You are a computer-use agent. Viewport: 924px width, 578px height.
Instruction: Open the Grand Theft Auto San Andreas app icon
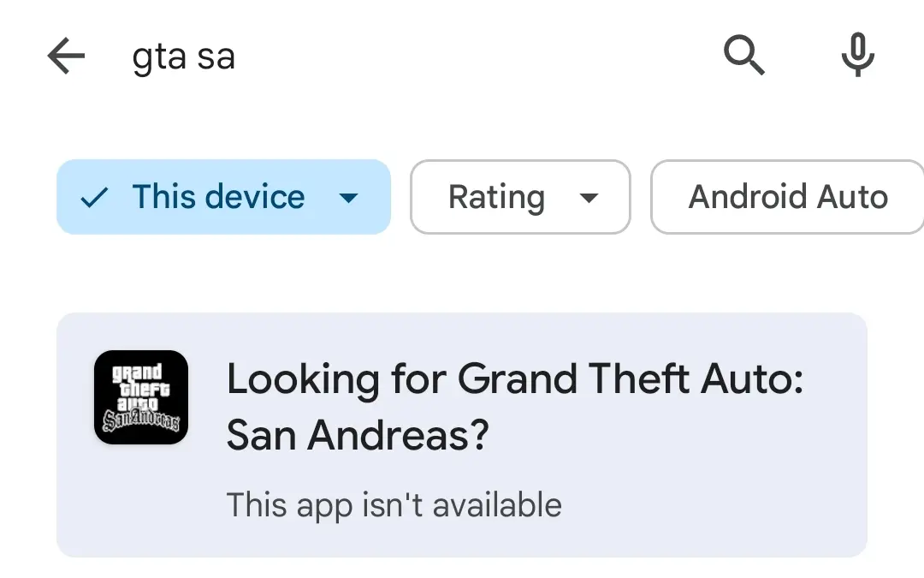click(x=141, y=397)
